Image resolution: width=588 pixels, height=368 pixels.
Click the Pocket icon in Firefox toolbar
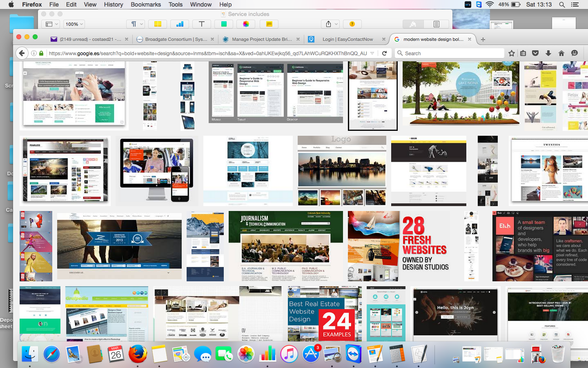tap(535, 53)
